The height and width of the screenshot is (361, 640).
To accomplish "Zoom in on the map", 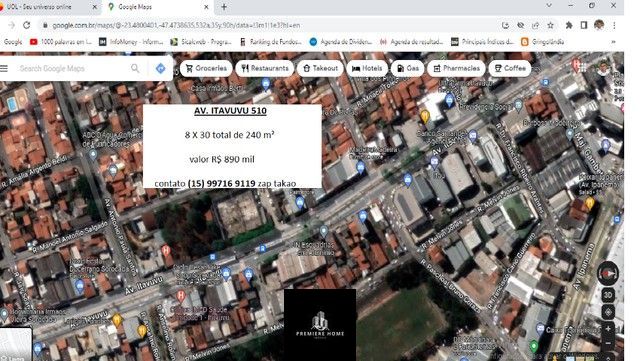I will [608, 329].
